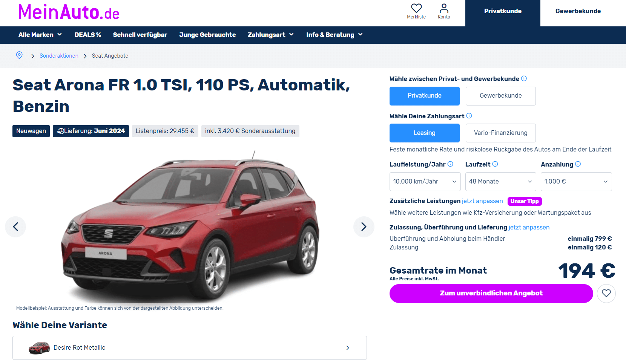Click the Seat Angebote breadcrumb text

click(110, 56)
